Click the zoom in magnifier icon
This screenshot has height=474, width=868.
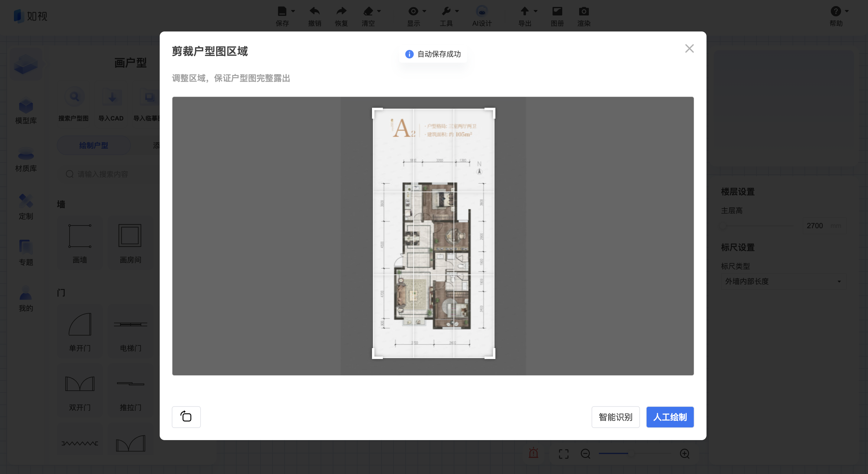684,453
